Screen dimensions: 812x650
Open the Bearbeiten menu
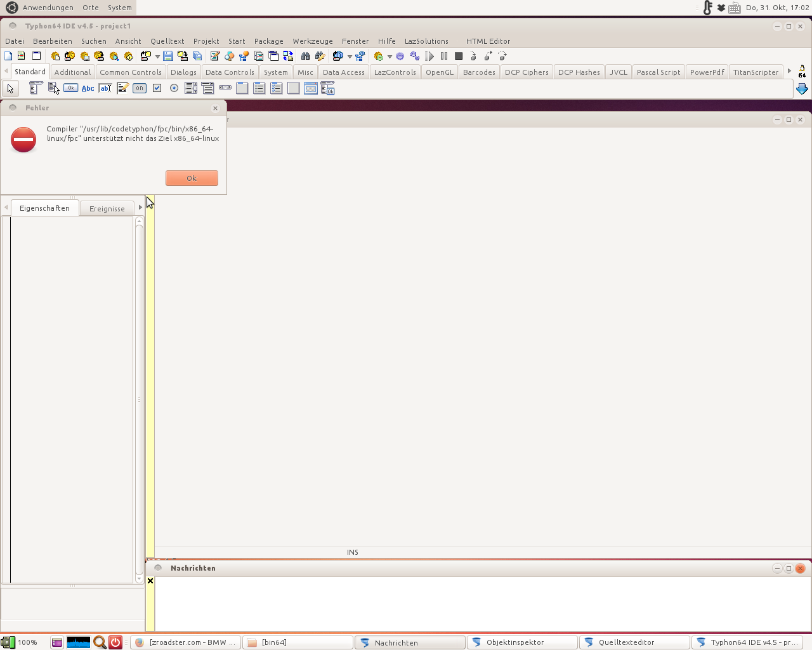click(53, 41)
